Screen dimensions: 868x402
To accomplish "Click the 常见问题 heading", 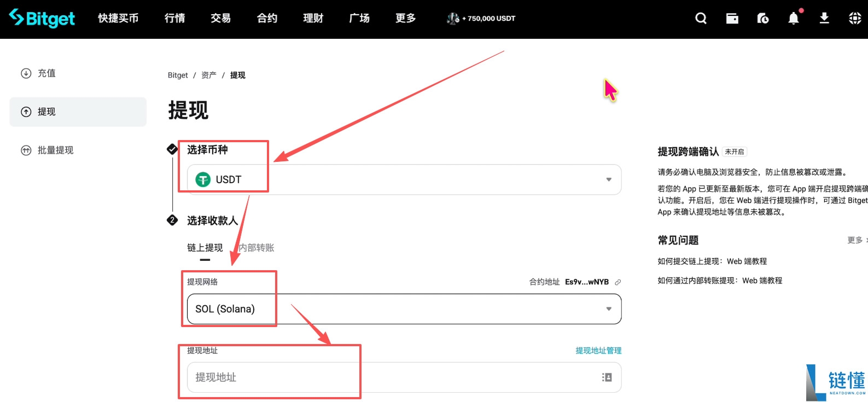I will click(678, 240).
